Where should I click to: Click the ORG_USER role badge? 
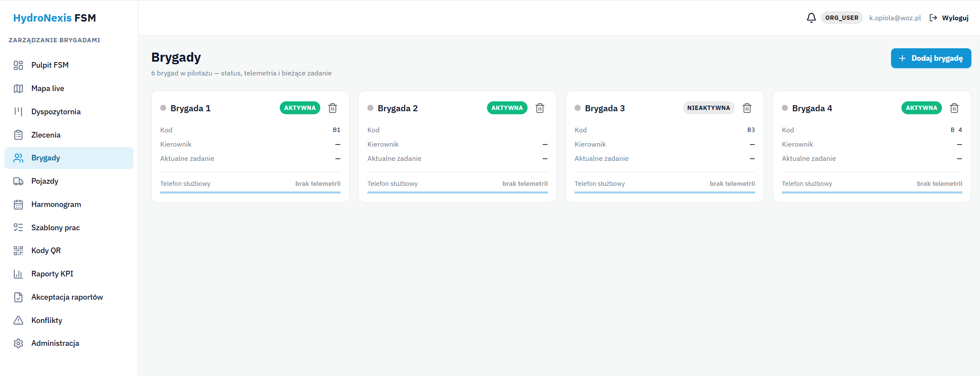pos(842,18)
